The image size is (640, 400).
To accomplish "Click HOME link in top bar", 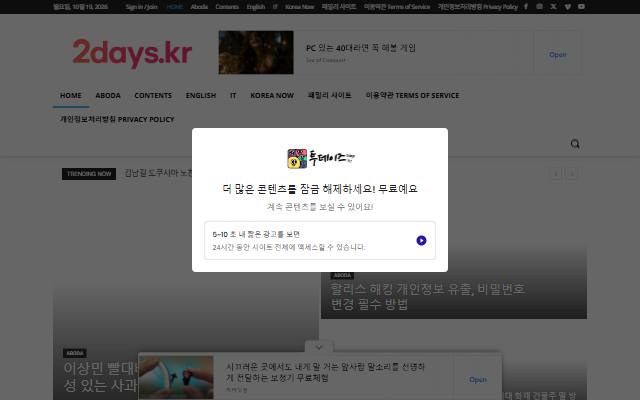I will 174,7.
